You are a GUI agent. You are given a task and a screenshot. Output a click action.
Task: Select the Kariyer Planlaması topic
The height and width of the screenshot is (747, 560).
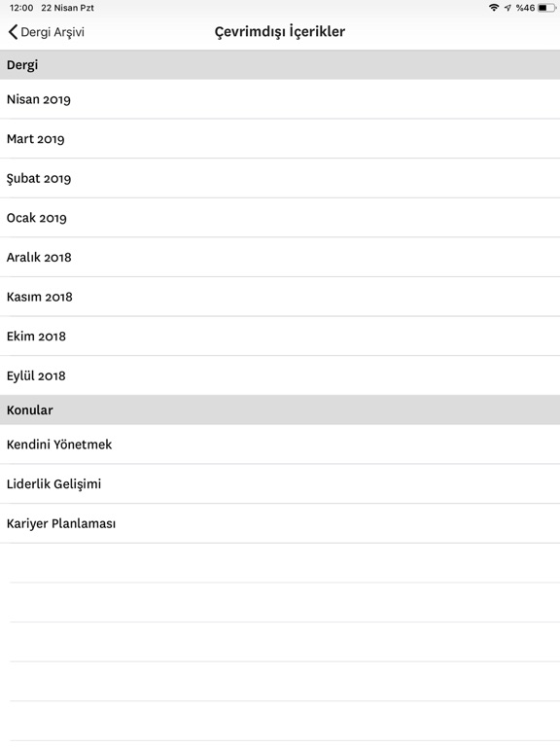(280, 523)
